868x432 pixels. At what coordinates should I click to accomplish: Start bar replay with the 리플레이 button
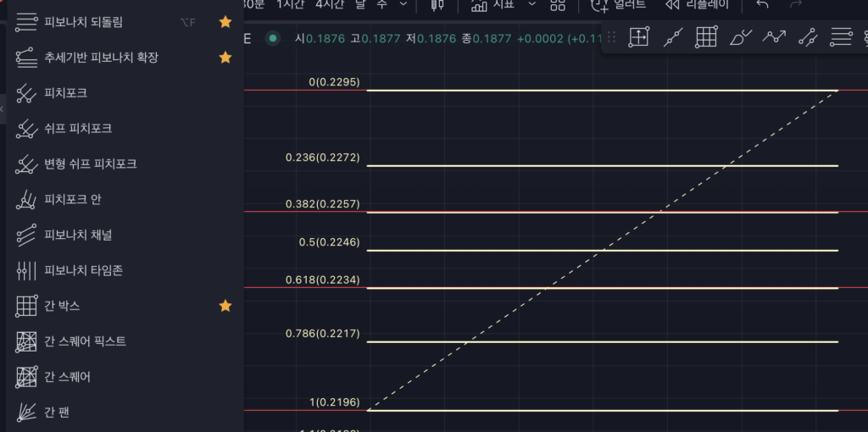[698, 4]
